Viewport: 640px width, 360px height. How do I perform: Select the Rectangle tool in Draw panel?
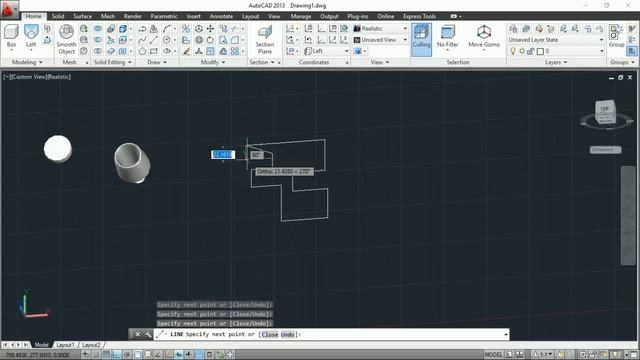point(153,51)
